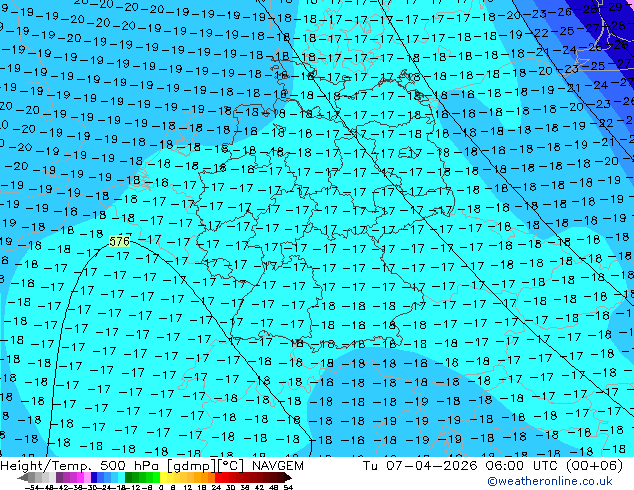Click the yellow swatch in the temperature legend

pyautogui.click(x=163, y=478)
